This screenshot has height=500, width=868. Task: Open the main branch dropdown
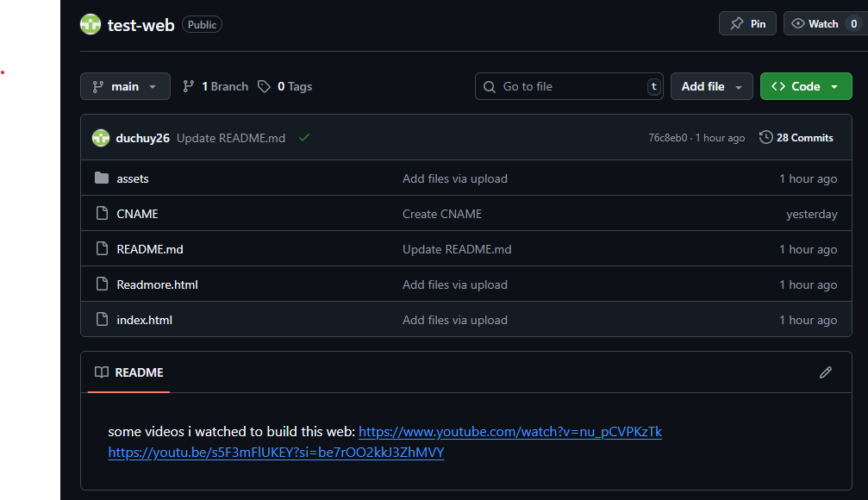(125, 86)
